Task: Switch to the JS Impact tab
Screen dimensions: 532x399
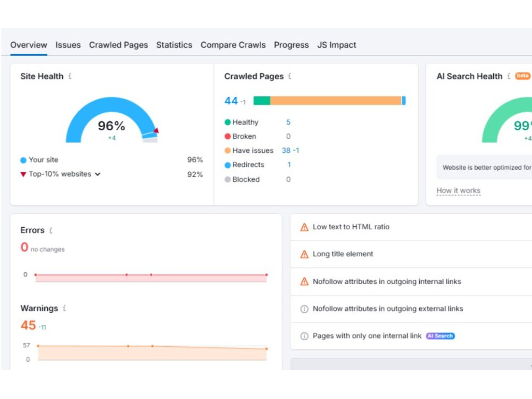Action: [x=337, y=45]
